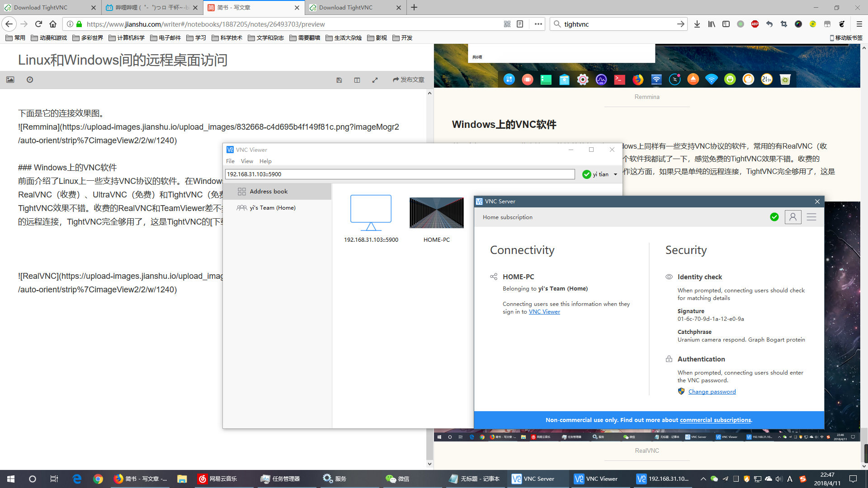The height and width of the screenshot is (488, 868).
Task: Click the user account icon in VNC Server
Action: pos(793,217)
